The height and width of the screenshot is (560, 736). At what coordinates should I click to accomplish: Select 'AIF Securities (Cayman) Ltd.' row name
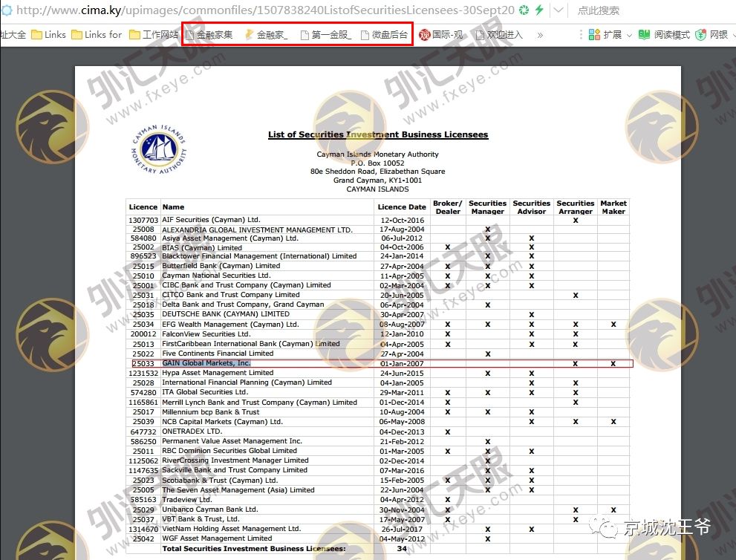pos(211,220)
